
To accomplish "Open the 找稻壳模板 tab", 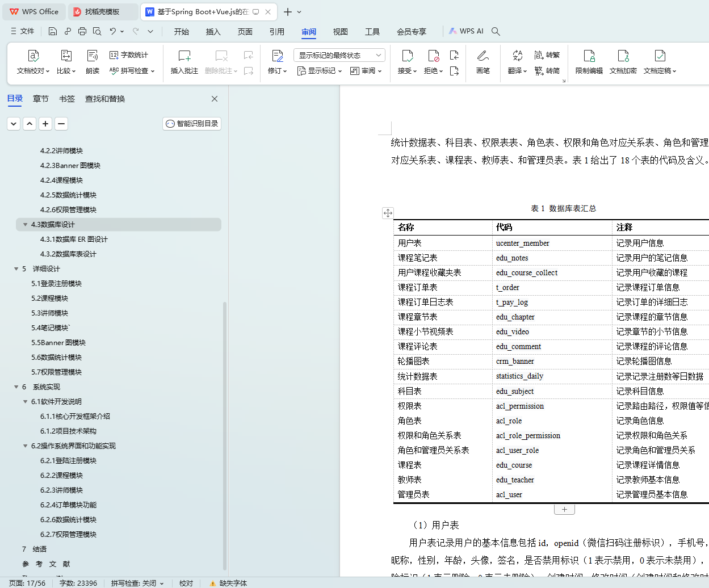I will (103, 11).
